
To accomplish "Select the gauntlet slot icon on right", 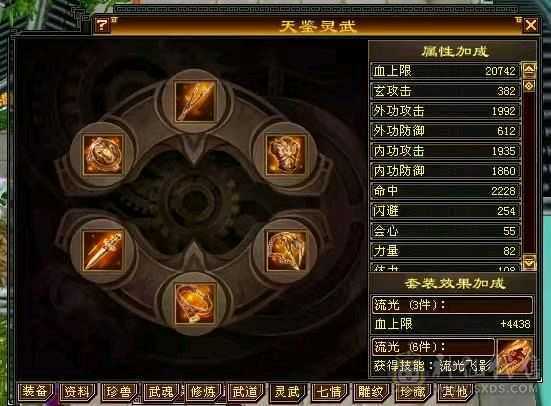I will [x=285, y=251].
